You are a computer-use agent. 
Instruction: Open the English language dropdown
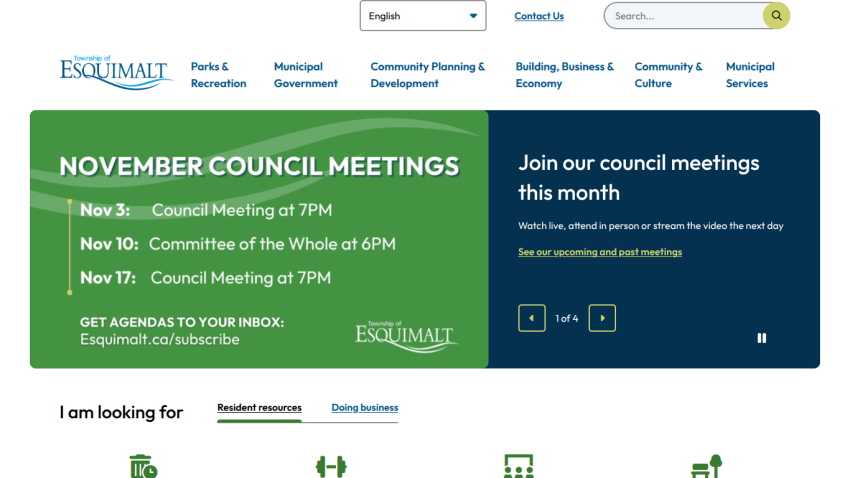coord(423,16)
